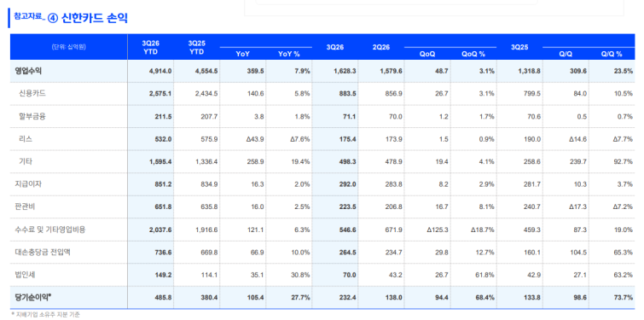644x320 pixels.
Task: Click the 당기순이익 3Q26 value '232.4'
Action: coord(348,298)
